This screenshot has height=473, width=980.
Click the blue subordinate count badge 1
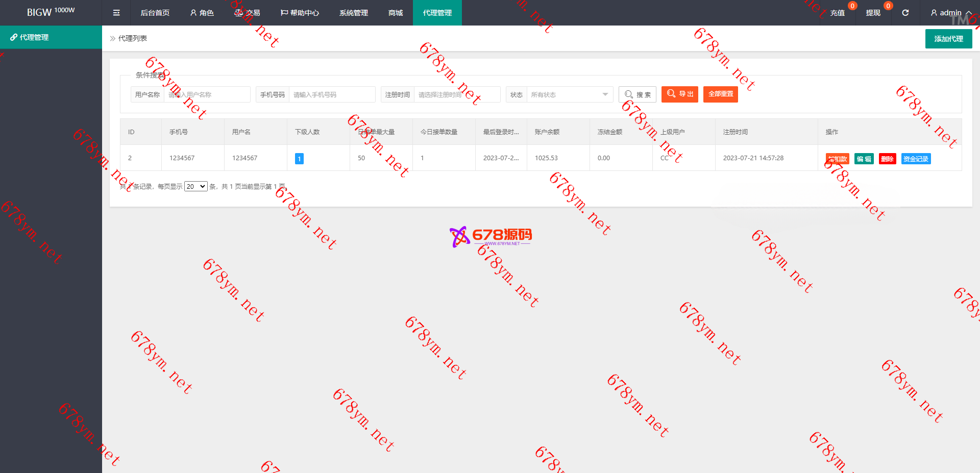pos(299,159)
